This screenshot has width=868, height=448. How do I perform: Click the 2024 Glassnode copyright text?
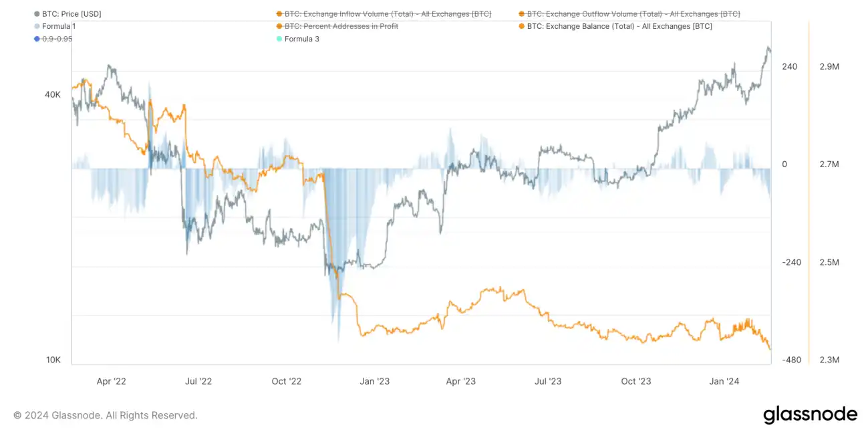[x=106, y=415]
